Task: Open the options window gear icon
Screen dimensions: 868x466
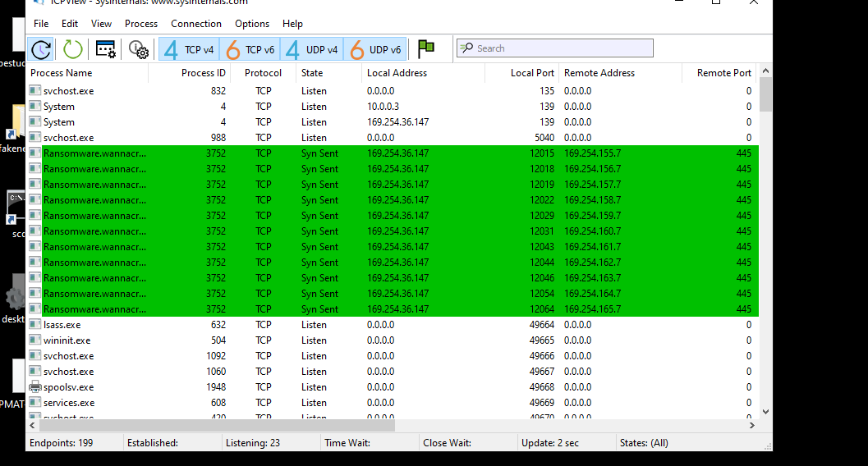Action: [105, 49]
